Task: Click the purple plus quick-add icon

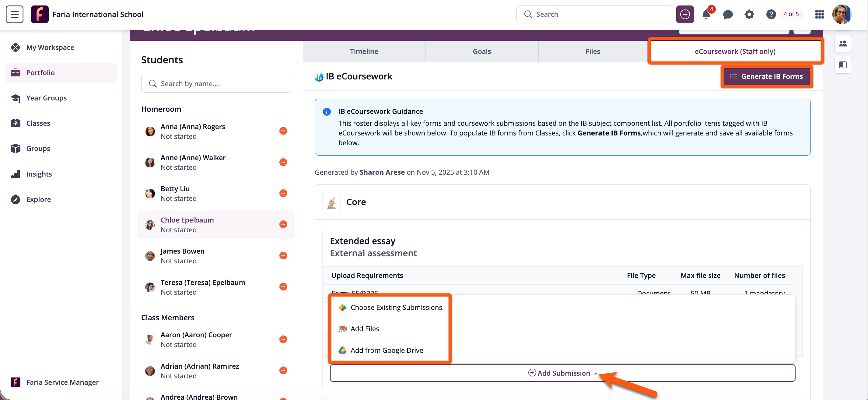Action: [684, 15]
